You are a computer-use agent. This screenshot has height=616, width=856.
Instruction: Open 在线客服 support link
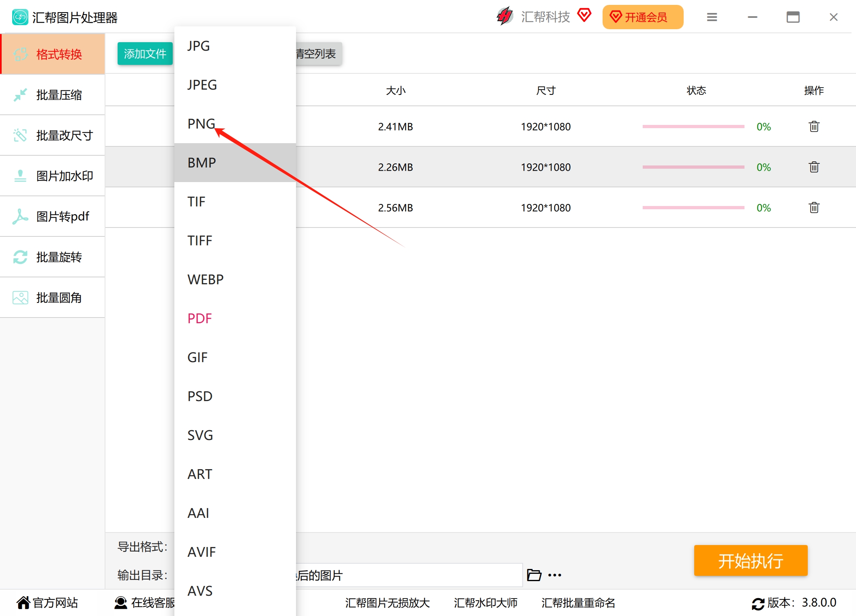tap(144, 603)
